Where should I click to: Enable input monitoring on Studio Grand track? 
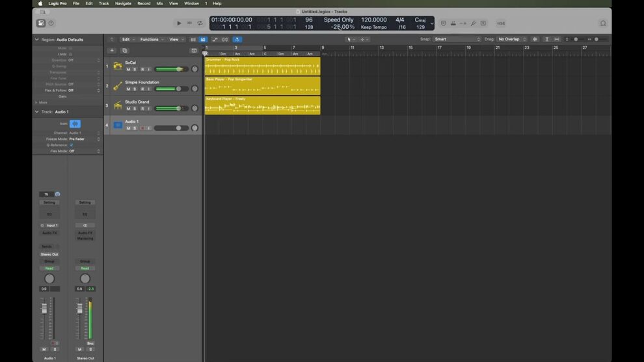pos(149,109)
